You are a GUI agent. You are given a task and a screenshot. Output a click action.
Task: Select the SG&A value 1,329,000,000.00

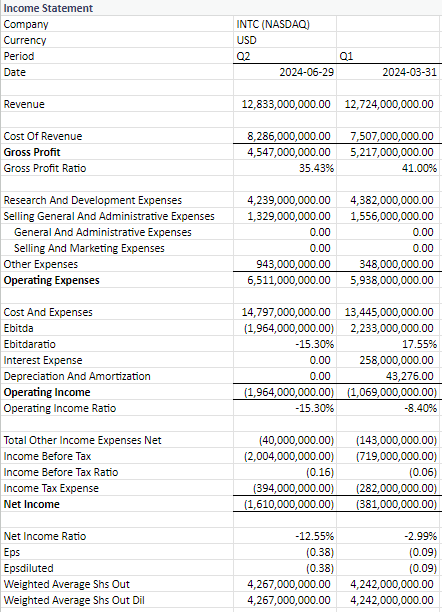(x=289, y=216)
